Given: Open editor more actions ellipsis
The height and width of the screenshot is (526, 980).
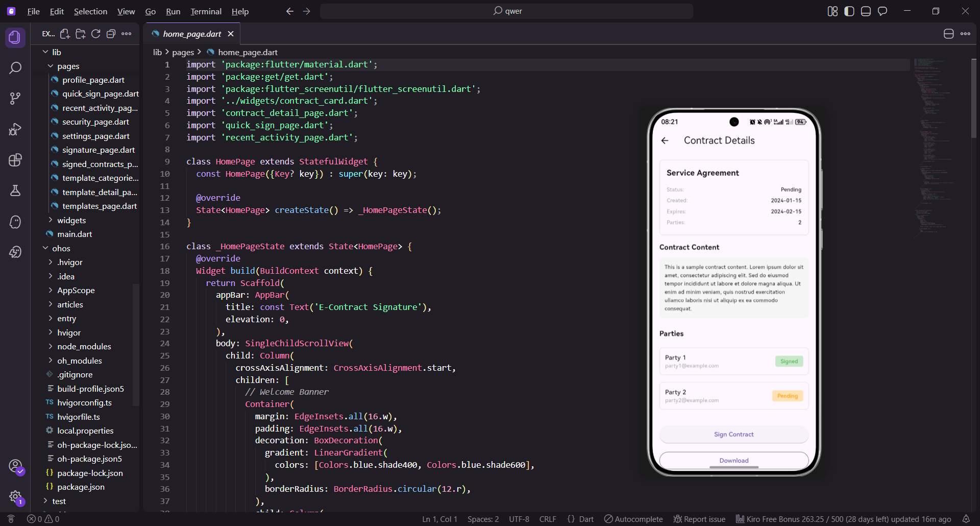Looking at the screenshot, I should [965, 34].
